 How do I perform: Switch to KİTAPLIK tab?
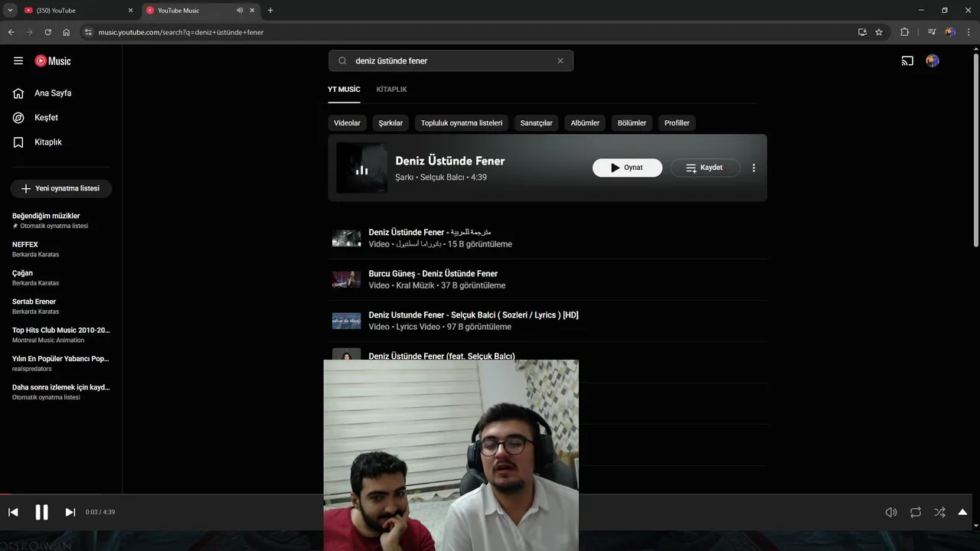[391, 90]
